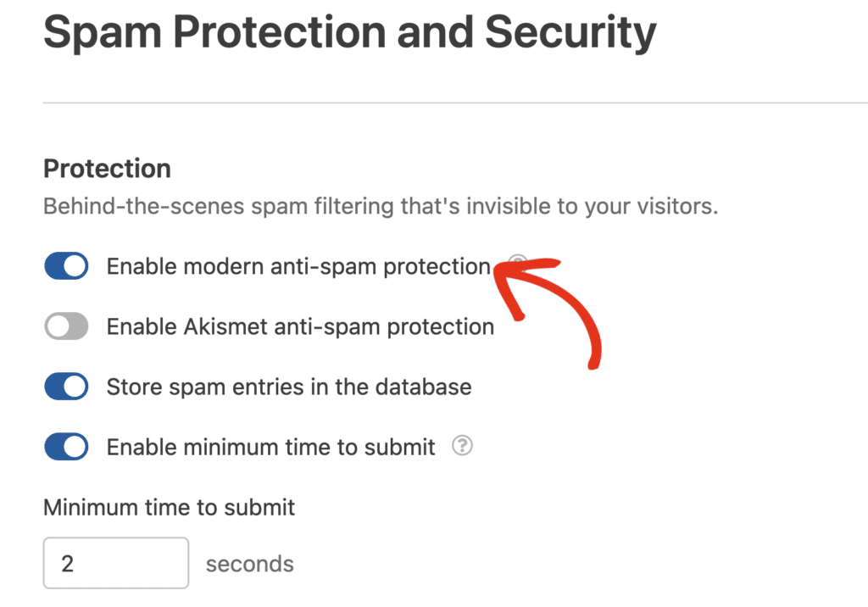Disable the minimum time to submit switch
Screen dimensions: 868x607
66,447
